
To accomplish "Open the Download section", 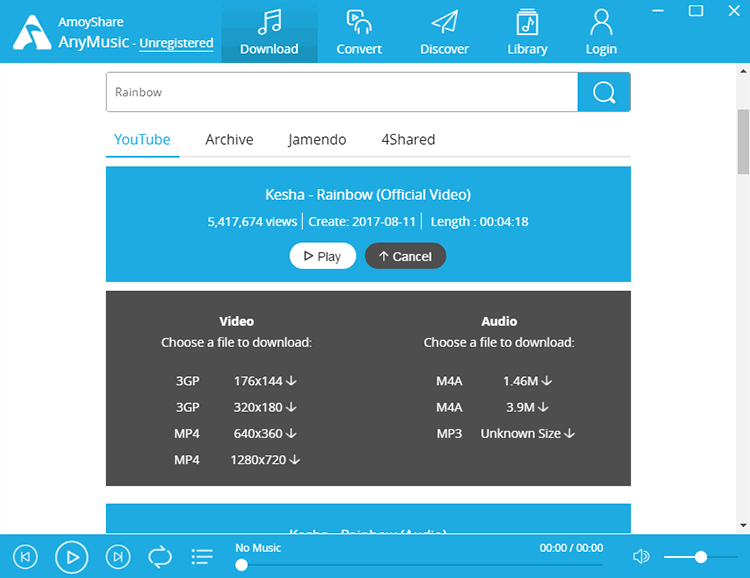I will (269, 32).
